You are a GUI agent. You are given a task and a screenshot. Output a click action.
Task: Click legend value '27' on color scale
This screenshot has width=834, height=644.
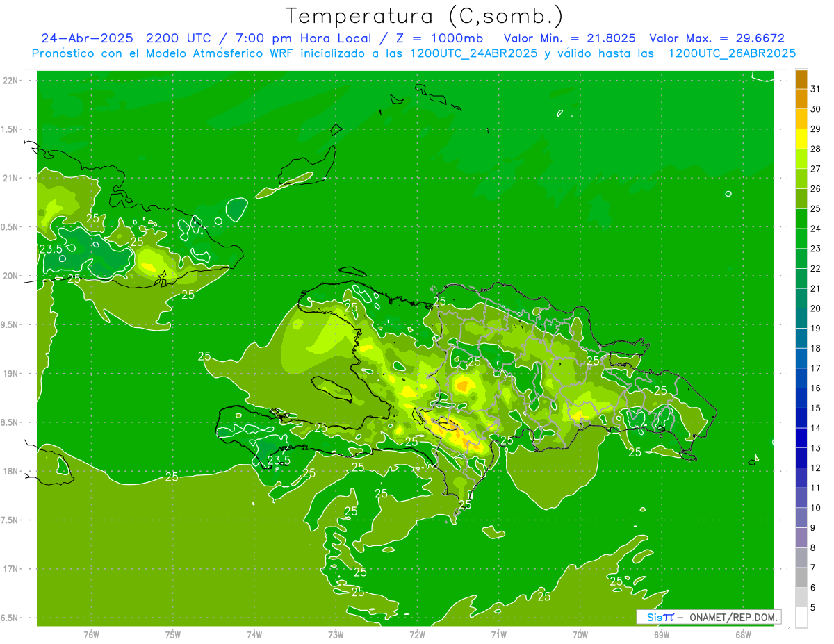[816, 169]
